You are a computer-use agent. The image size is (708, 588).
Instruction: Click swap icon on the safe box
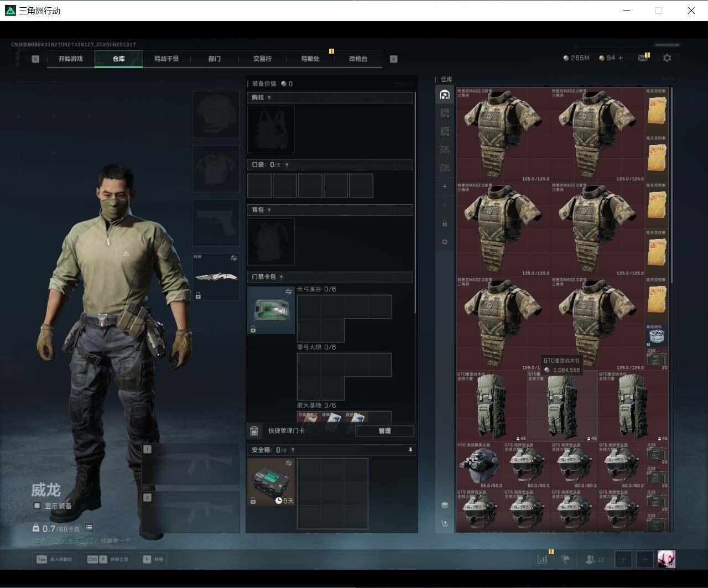tap(288, 462)
